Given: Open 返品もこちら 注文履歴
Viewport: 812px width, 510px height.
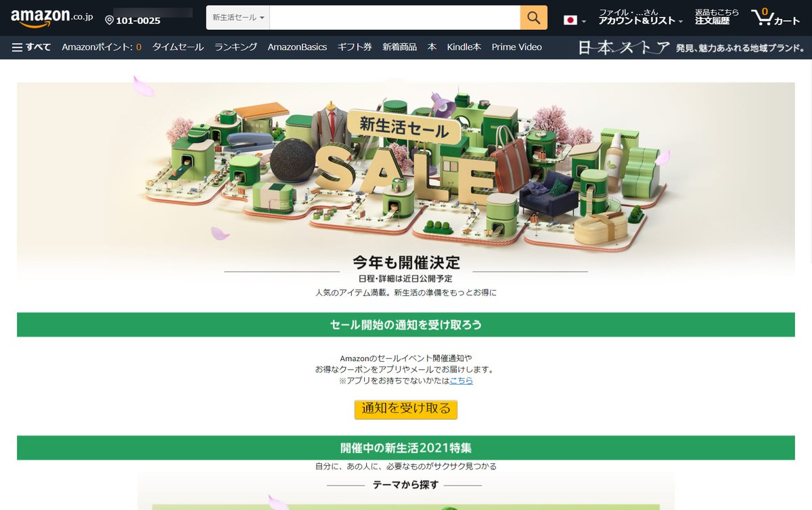Looking at the screenshot, I should (717, 17).
